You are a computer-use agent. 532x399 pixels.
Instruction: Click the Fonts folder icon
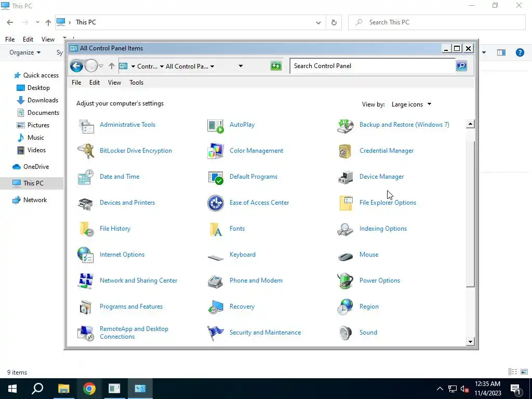click(216, 229)
